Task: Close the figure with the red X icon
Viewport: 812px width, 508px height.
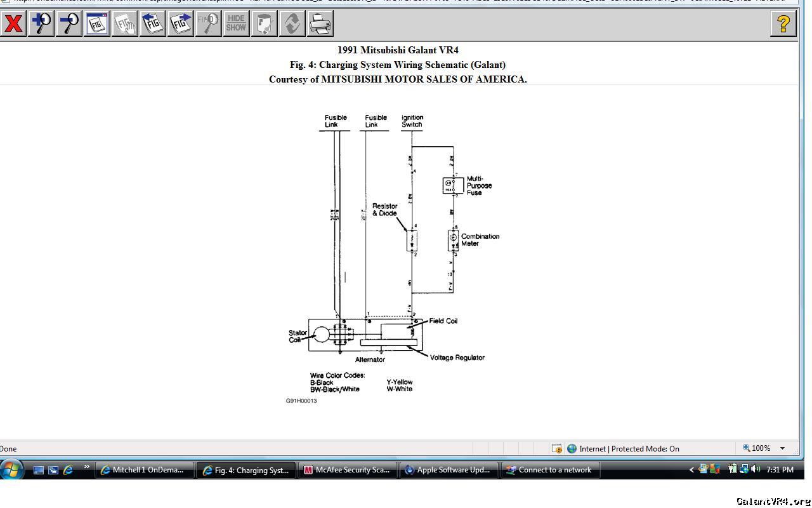Action: coord(13,24)
